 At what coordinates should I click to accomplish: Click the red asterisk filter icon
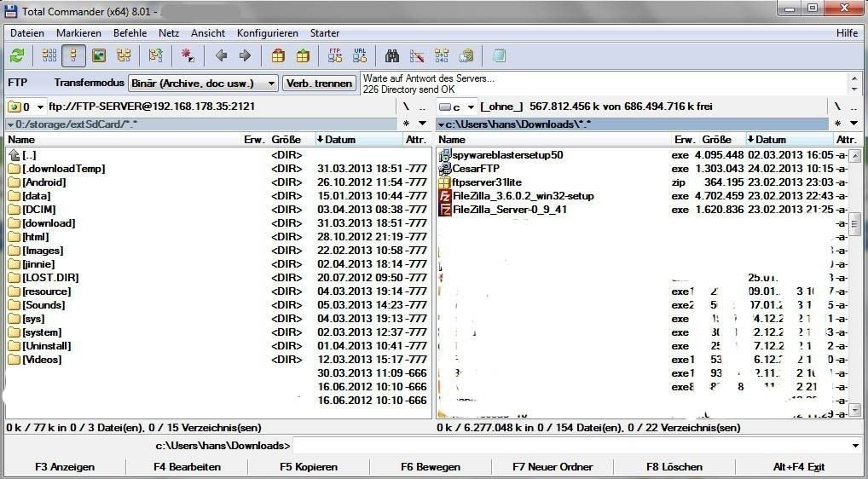(188, 56)
